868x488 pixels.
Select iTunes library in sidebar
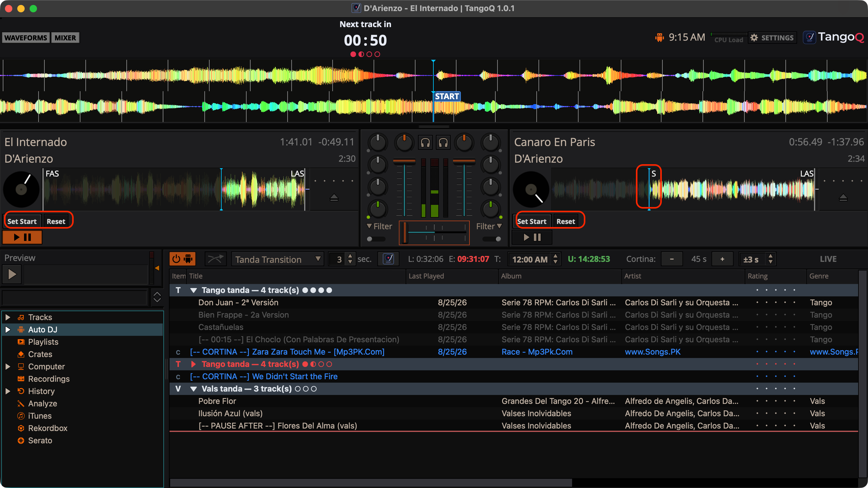pos(40,416)
